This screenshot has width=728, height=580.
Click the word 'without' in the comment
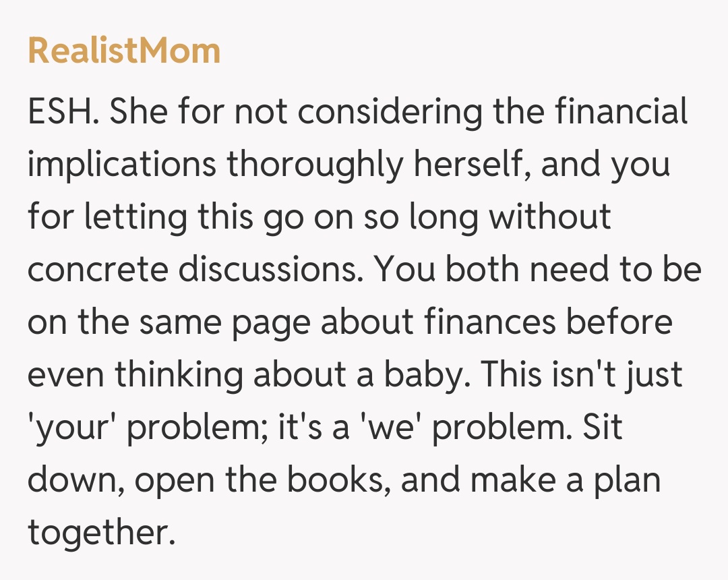tap(549, 217)
